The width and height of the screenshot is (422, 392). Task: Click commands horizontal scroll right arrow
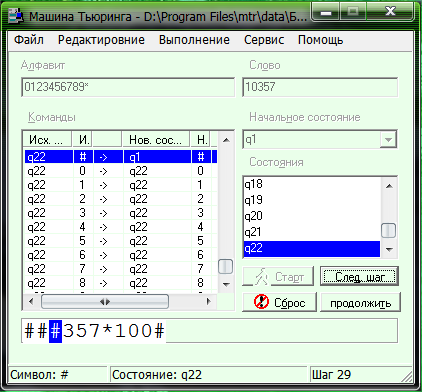tap(209, 302)
